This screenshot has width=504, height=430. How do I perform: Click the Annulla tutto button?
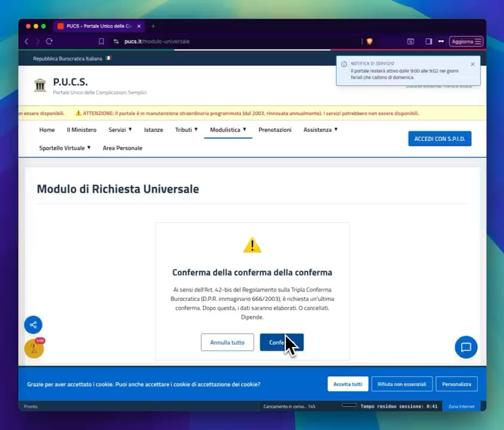[228, 342]
